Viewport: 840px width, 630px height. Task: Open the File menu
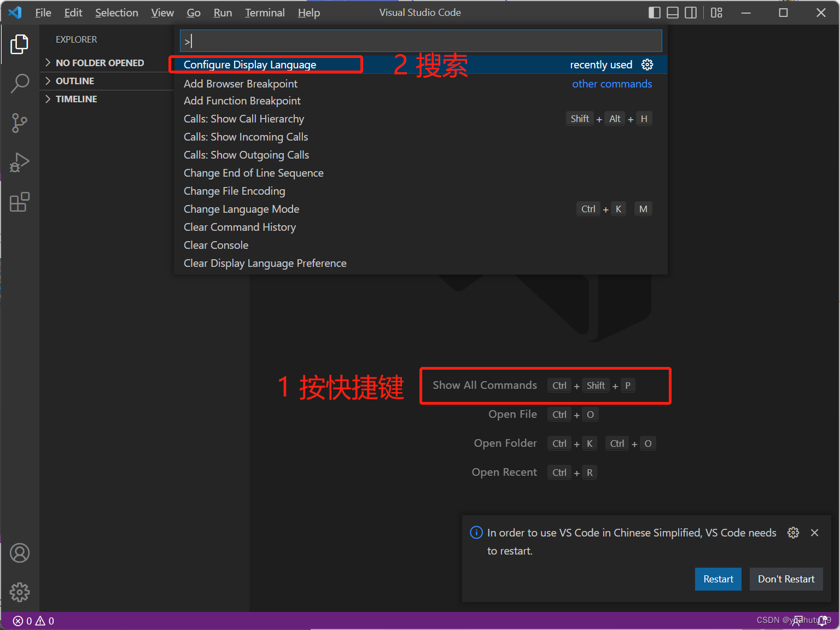(43, 13)
